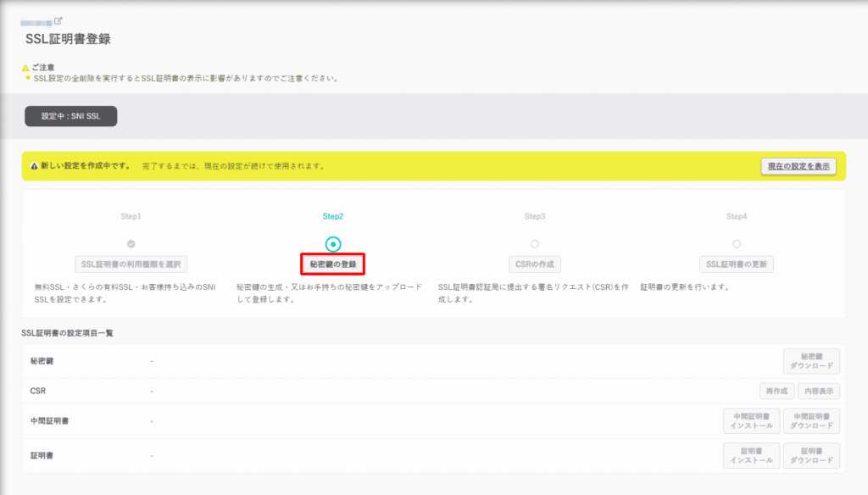Click 内容表示 to view CSR contents
Image resolution: width=868 pixels, height=495 pixels.
(x=819, y=391)
